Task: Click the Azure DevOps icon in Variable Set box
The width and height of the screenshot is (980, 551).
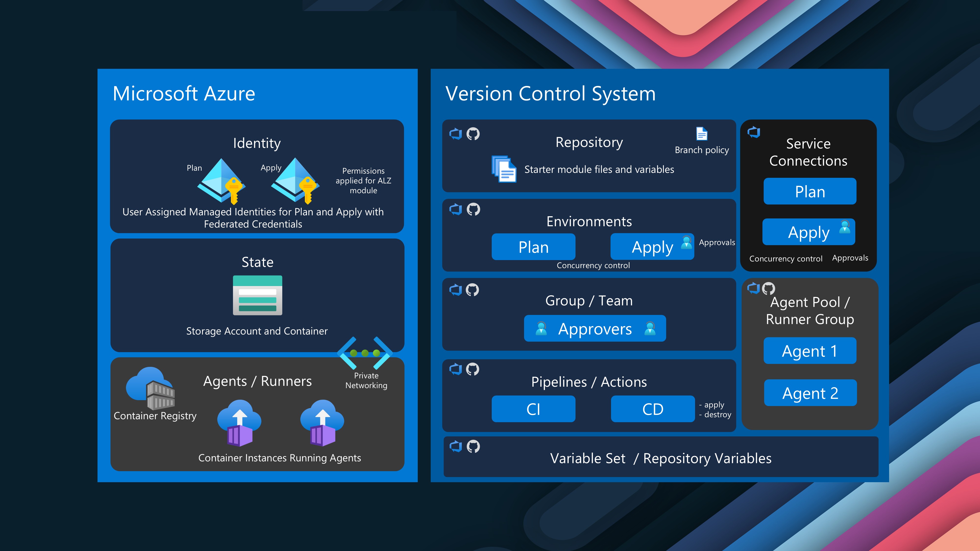Action: (x=456, y=446)
